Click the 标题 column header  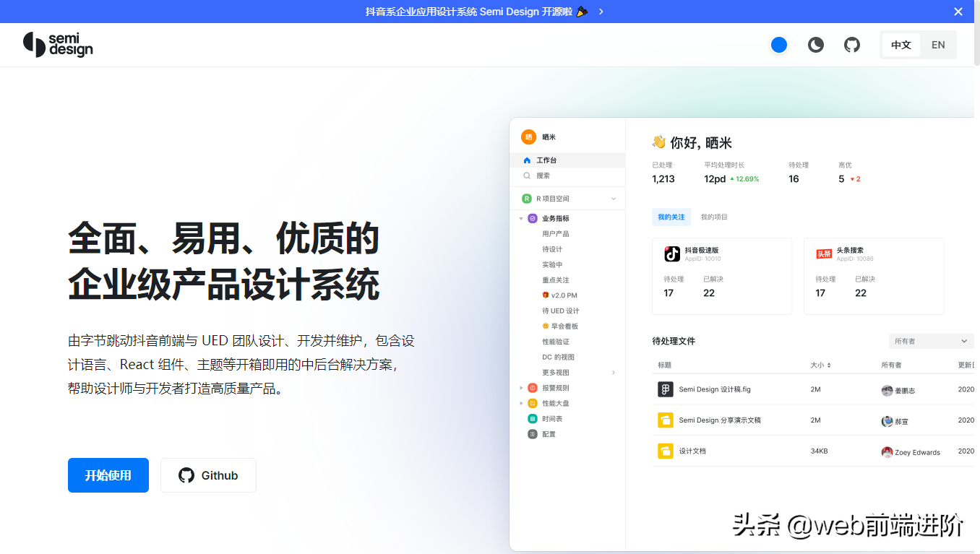[x=665, y=365]
